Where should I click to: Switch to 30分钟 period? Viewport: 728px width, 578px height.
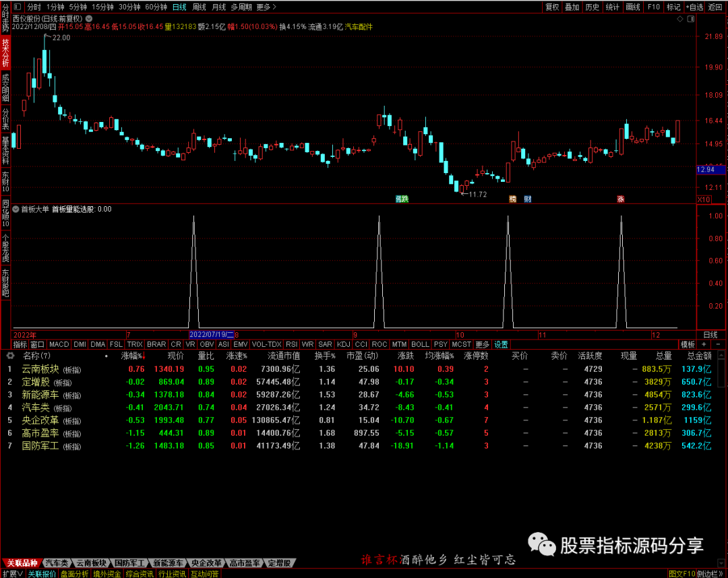pyautogui.click(x=129, y=7)
